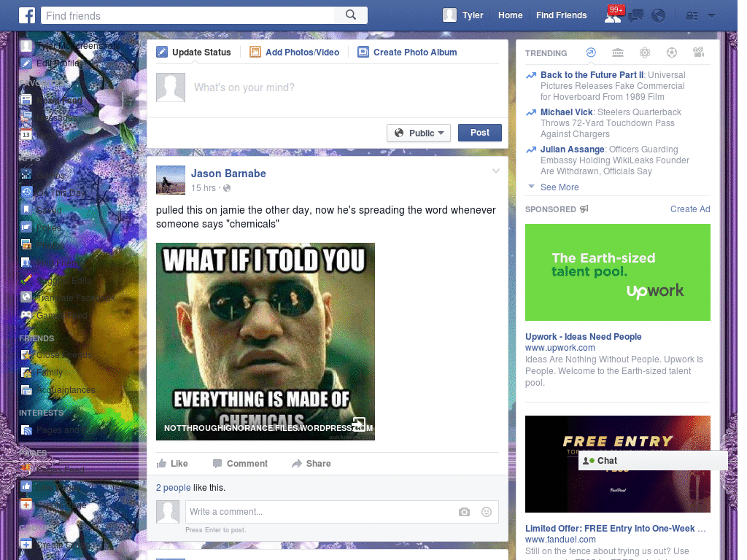Open the emoji sticker smiley icon
The height and width of the screenshot is (560, 747).
point(487,512)
